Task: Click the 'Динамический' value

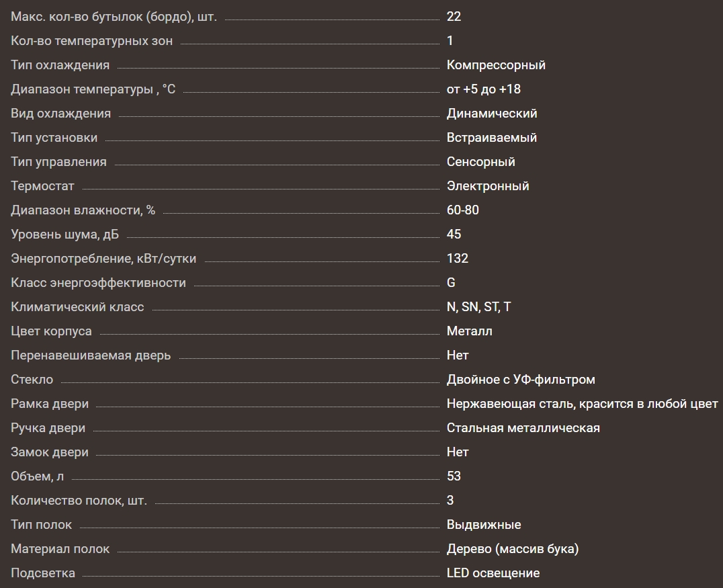Action: click(492, 114)
